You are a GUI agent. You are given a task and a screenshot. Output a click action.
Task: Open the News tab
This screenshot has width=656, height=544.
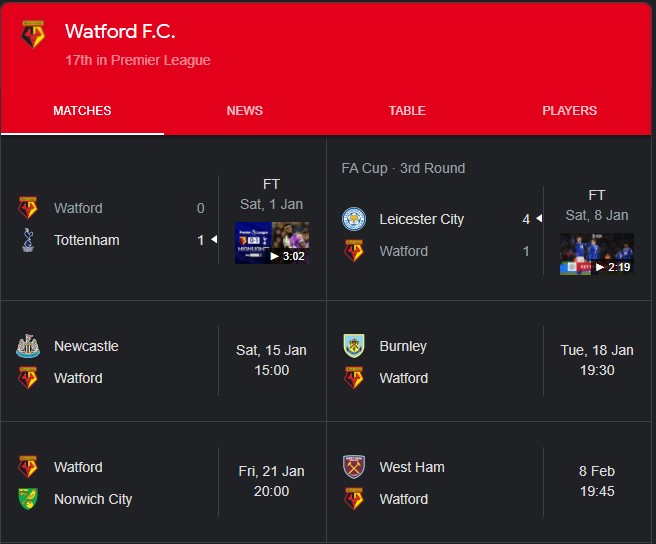pos(245,111)
